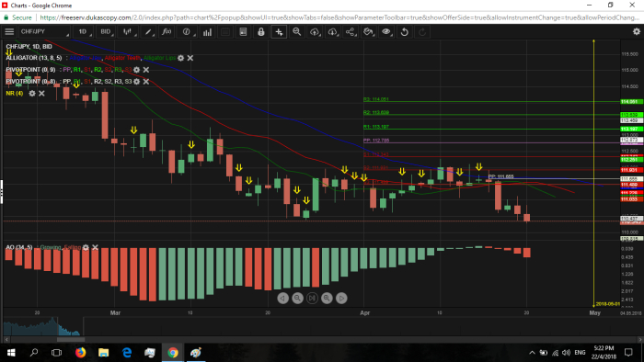Open the CHF/JPY instrument selector dropdown

pyautogui.click(x=44, y=31)
